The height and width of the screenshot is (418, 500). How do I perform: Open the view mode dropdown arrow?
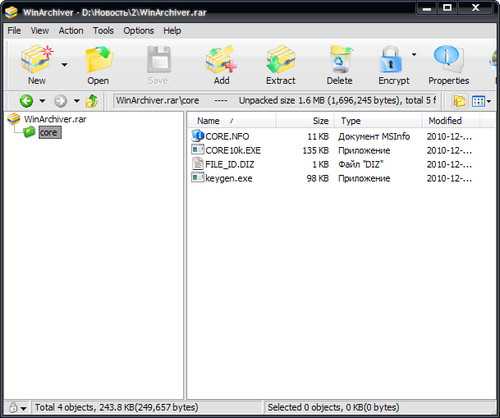pyautogui.click(x=489, y=101)
